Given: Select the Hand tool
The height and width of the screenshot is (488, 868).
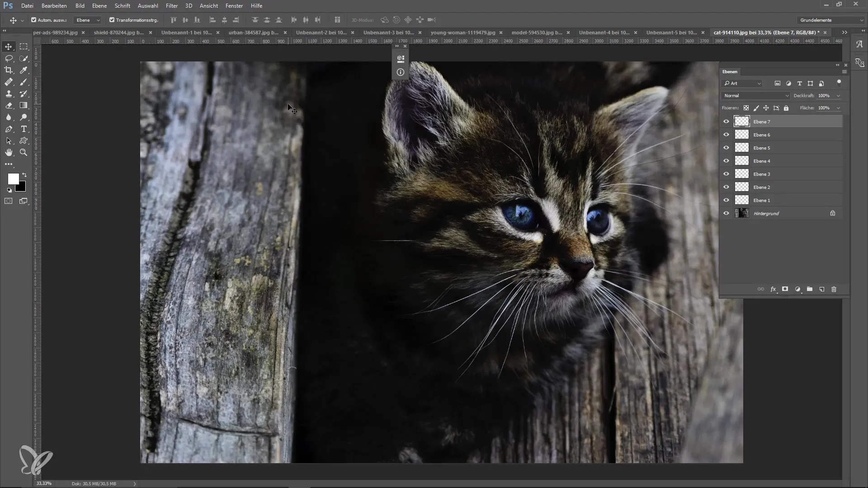Looking at the screenshot, I should (9, 153).
